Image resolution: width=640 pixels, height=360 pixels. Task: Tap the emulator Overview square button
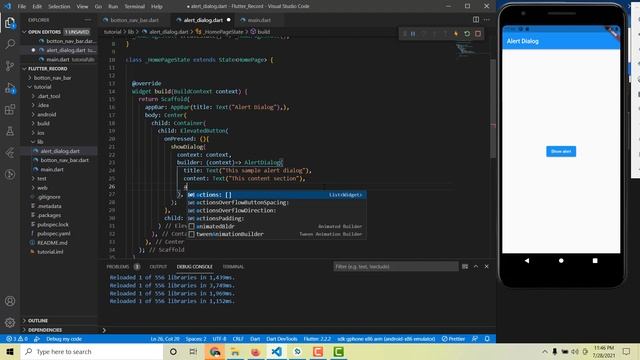(x=595, y=260)
